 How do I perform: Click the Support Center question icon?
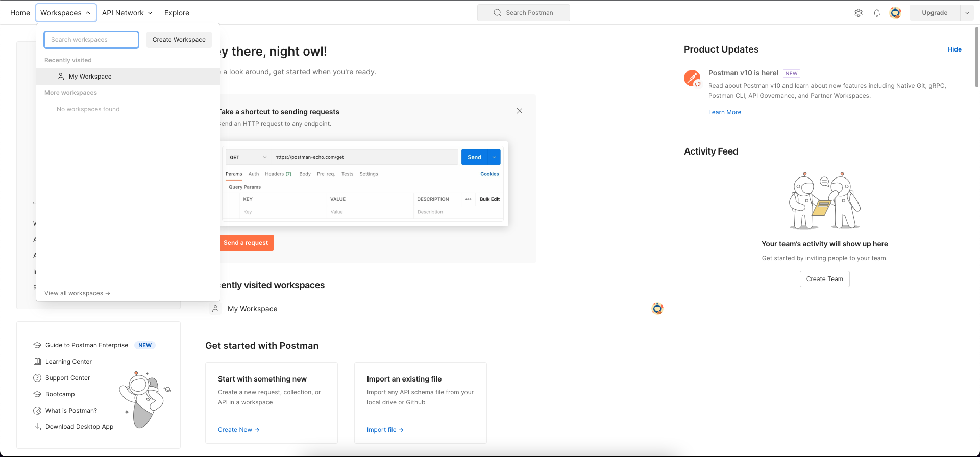(37, 378)
